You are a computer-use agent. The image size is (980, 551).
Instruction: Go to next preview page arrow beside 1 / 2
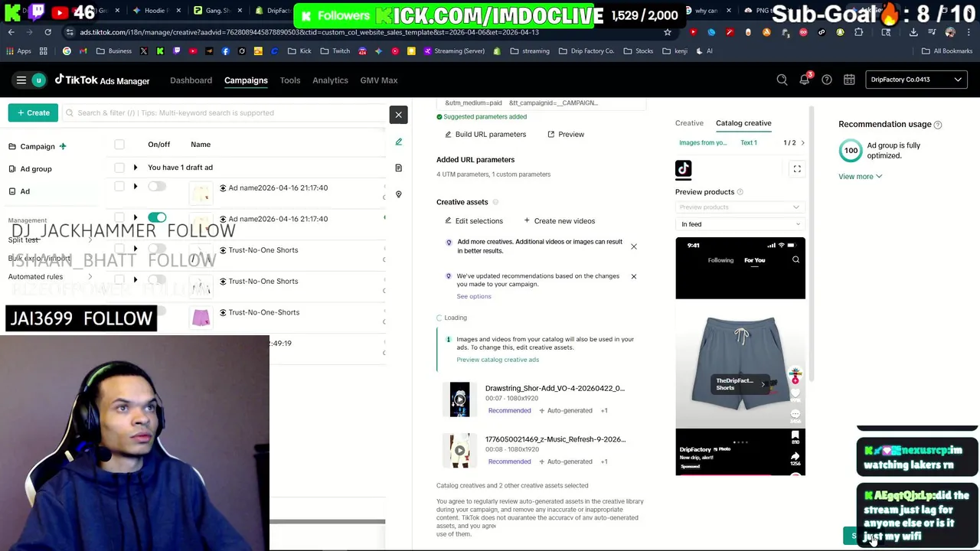pyautogui.click(x=802, y=143)
